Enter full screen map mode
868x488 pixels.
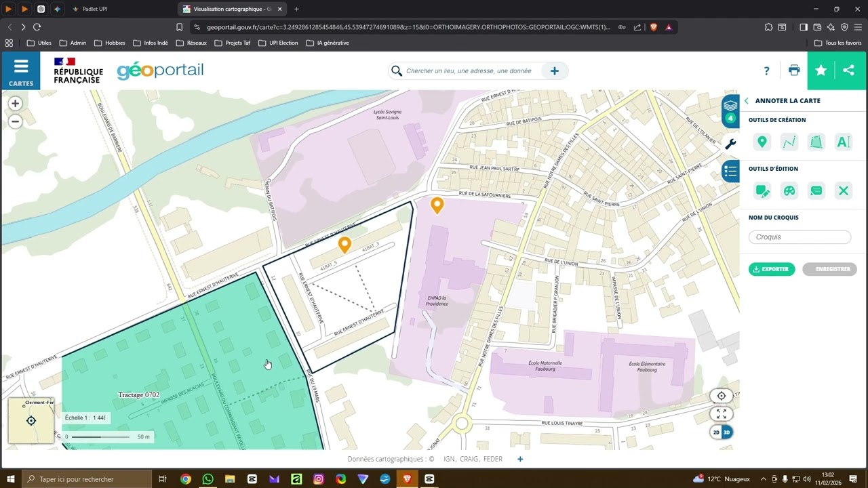pos(722,413)
